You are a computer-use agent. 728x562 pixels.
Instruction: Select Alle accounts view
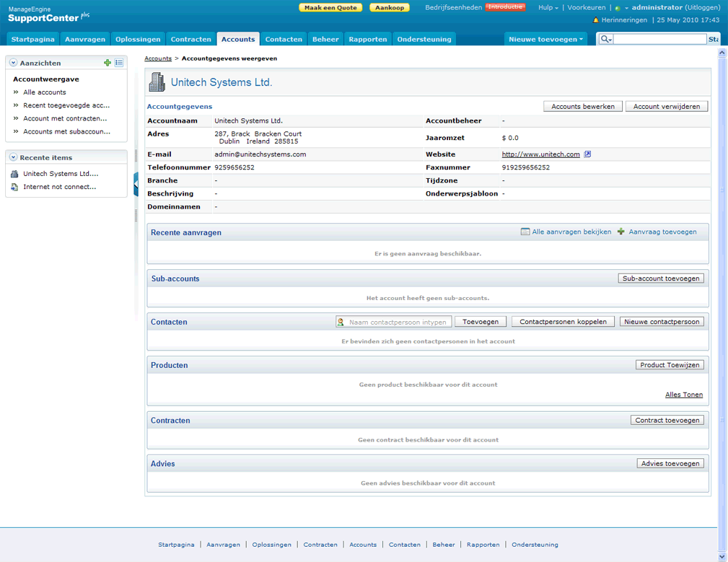[45, 92]
